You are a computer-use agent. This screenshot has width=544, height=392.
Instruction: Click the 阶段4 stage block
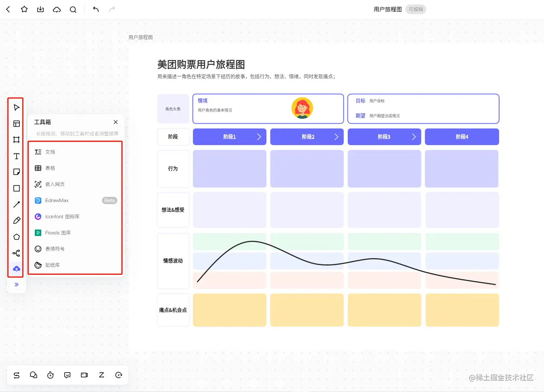pos(462,137)
